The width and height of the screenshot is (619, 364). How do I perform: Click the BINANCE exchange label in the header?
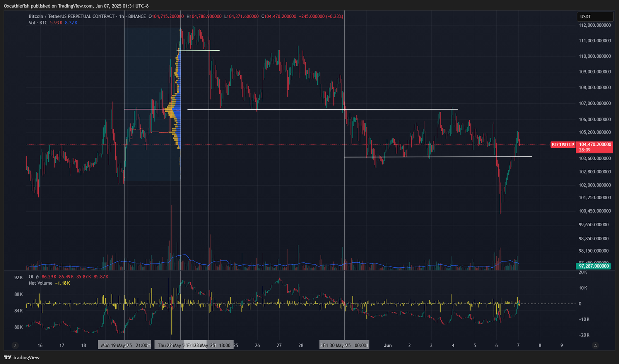[137, 16]
